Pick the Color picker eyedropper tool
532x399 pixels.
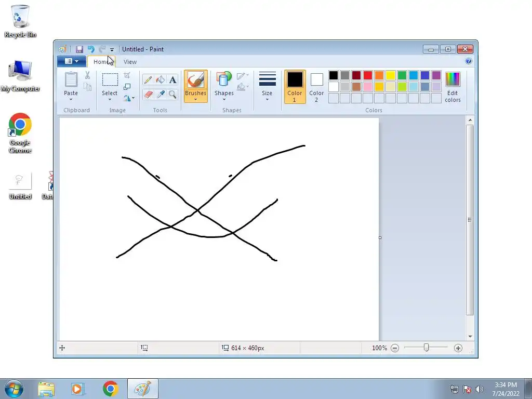(x=160, y=94)
